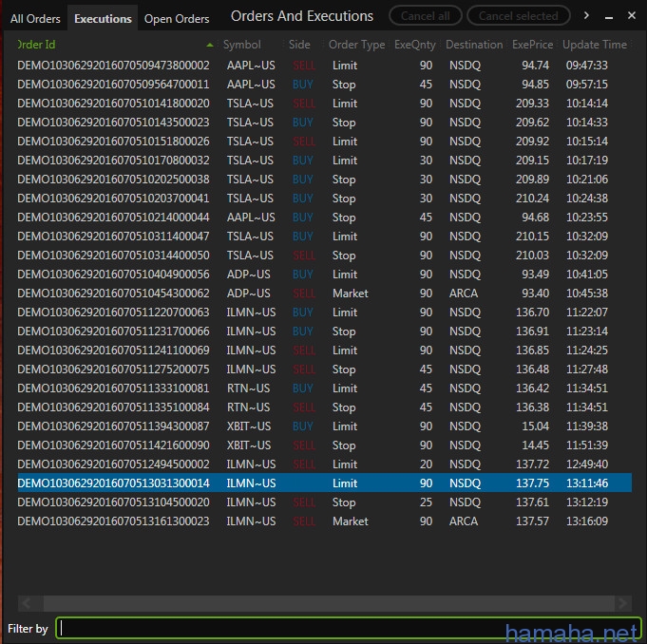Click highlighted order DEMO10306292016070513031300014
The width and height of the screenshot is (647, 644).
[x=324, y=483]
